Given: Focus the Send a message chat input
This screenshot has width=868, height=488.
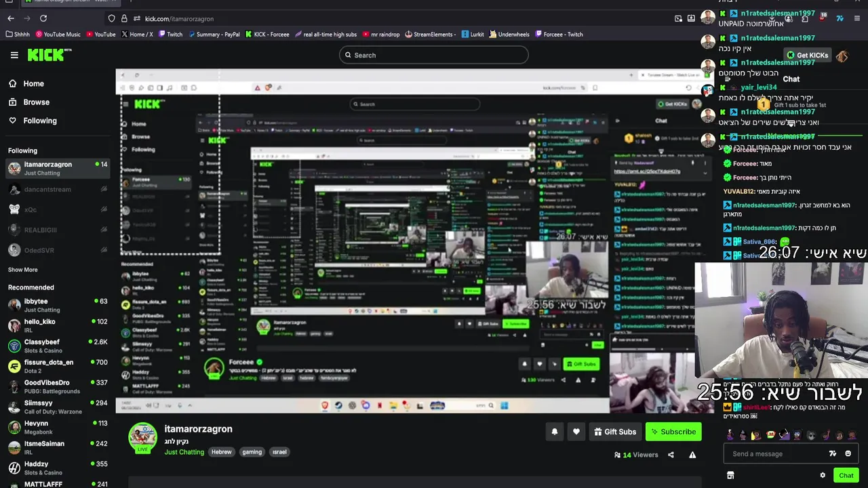Looking at the screenshot, I should 776,454.
